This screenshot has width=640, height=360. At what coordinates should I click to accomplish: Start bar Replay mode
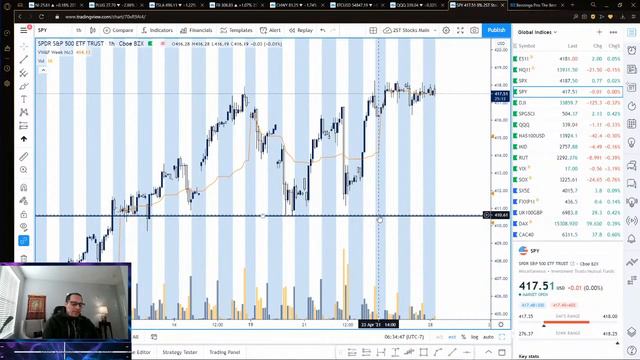301,30
